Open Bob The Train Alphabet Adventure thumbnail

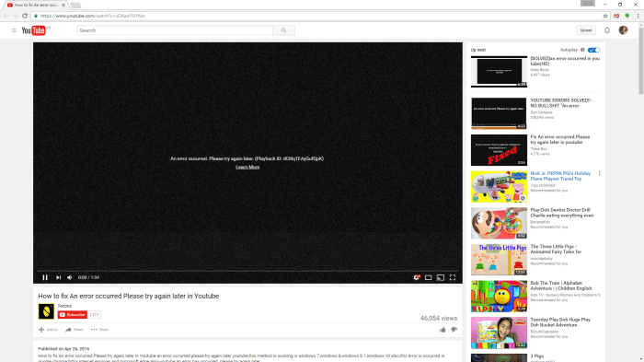tap(499, 297)
